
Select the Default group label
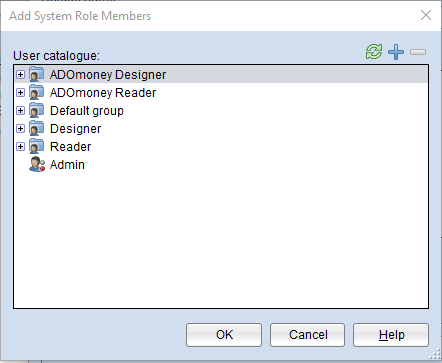click(x=87, y=111)
